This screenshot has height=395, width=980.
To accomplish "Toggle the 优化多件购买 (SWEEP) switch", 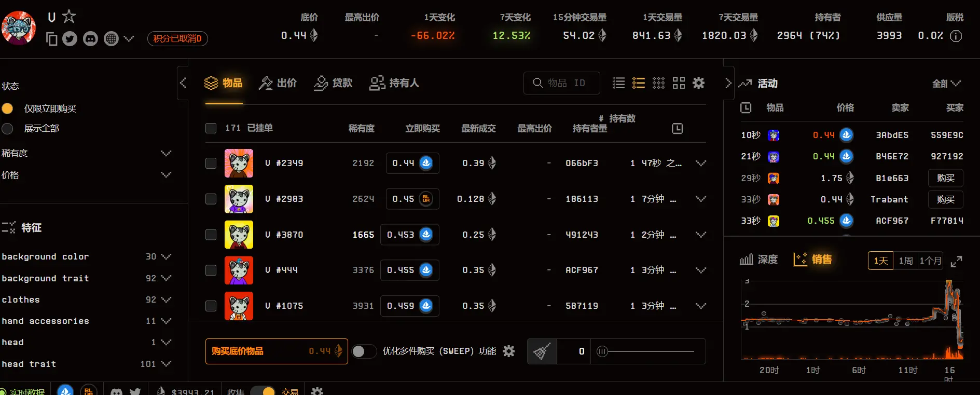I will tap(364, 351).
